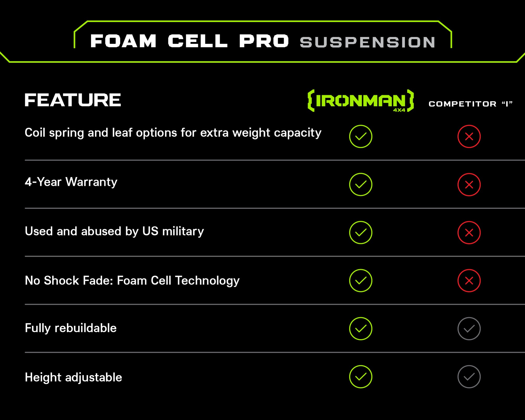This screenshot has height=420, width=525.
Task: Click Ironman green check for Height adjustable
Action: click(361, 377)
